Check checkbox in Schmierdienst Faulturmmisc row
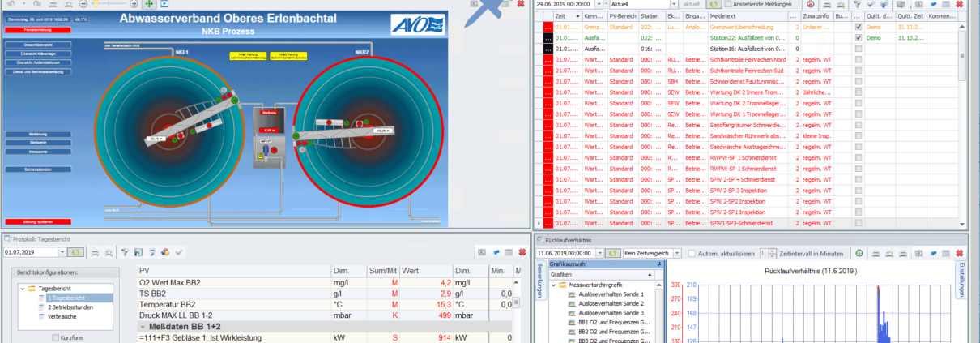Screen dimensions: 980x343 coord(858,82)
